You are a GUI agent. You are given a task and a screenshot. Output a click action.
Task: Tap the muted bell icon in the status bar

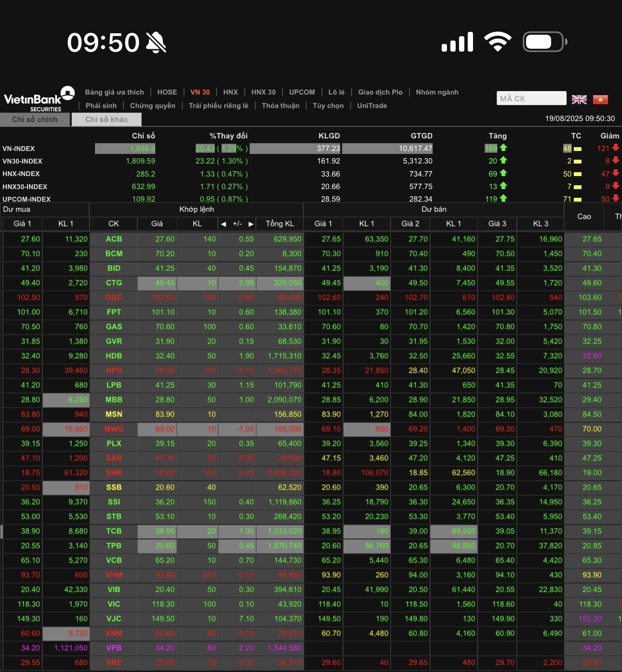click(156, 42)
